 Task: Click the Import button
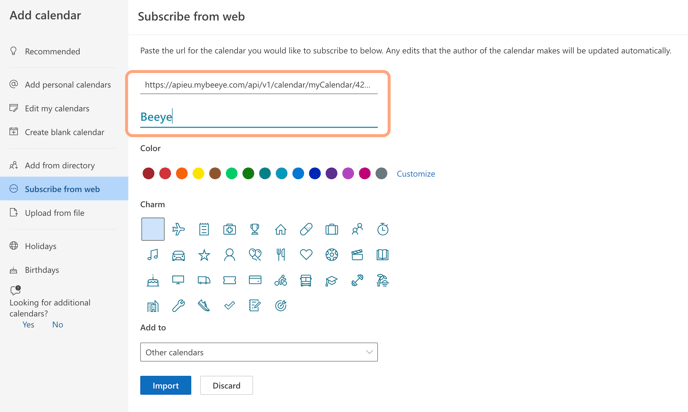coord(165,385)
